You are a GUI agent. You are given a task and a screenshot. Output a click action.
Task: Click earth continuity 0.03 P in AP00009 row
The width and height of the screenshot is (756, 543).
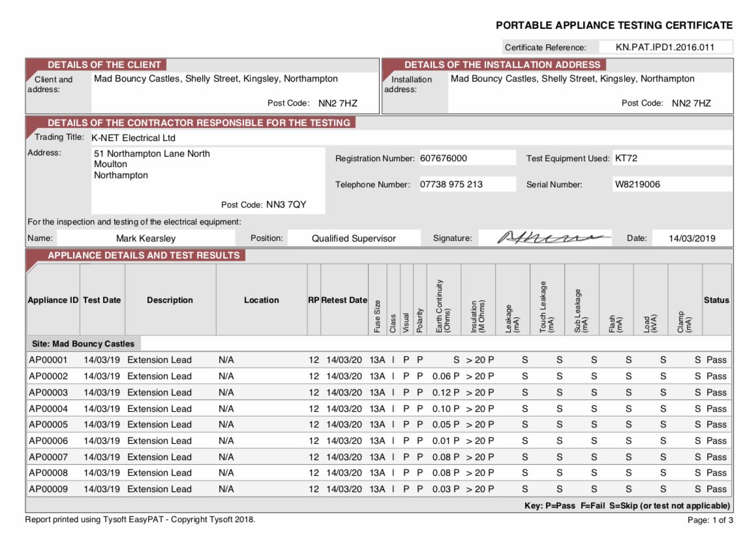tap(446, 489)
